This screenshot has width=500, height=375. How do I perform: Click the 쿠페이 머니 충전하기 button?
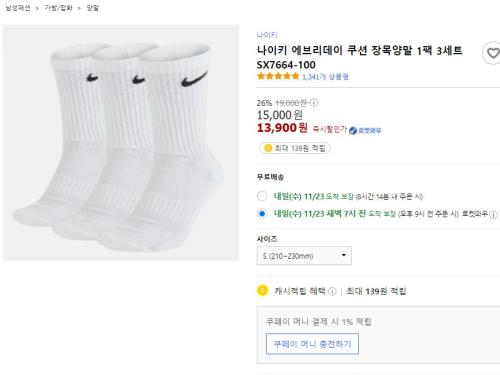point(312,344)
